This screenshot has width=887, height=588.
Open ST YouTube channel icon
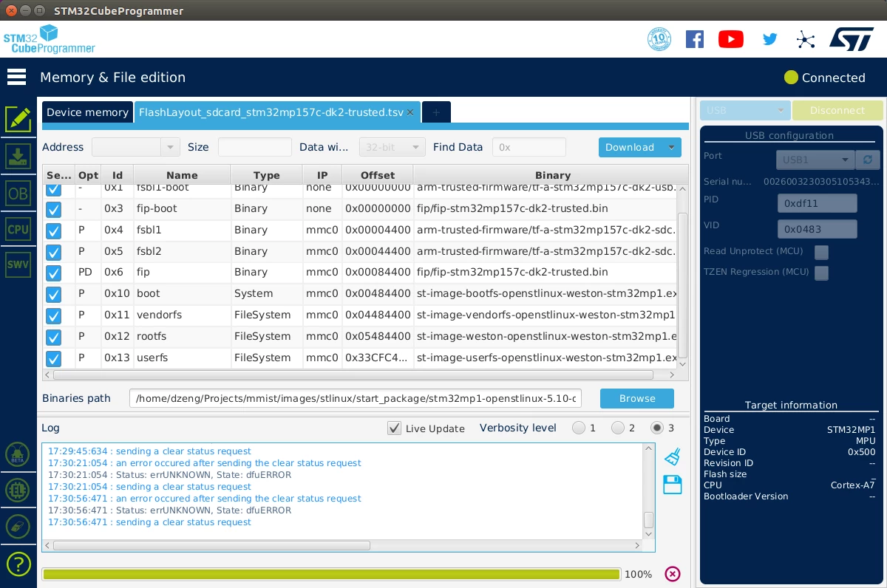pos(730,39)
